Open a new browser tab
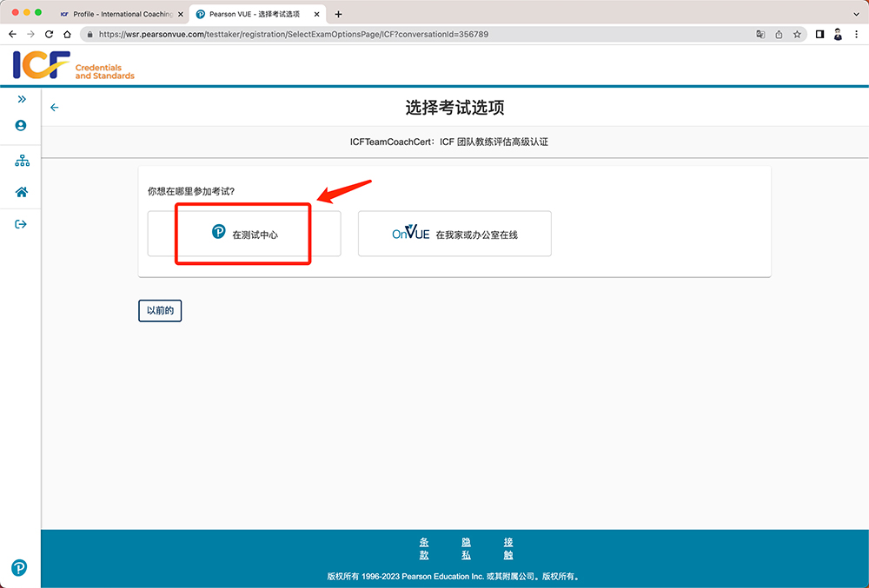The height and width of the screenshot is (588, 869). click(338, 14)
